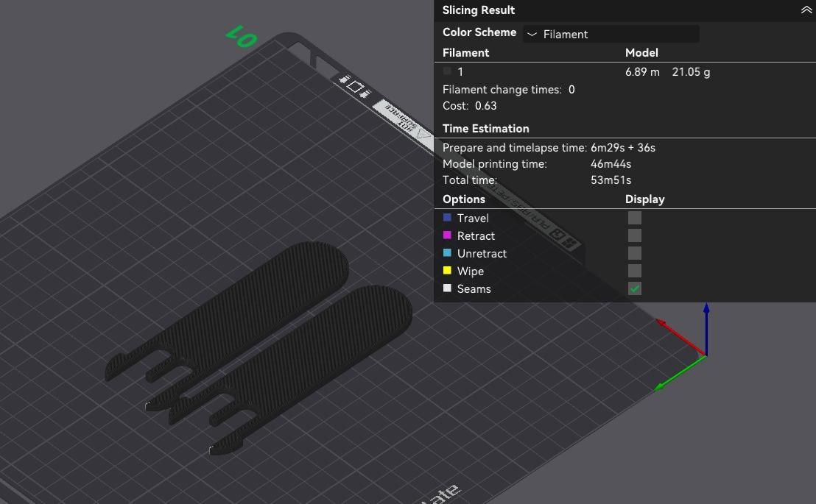Screen dimensions: 816x504
Task: Click the Unretract option label
Action: pyautogui.click(x=482, y=253)
